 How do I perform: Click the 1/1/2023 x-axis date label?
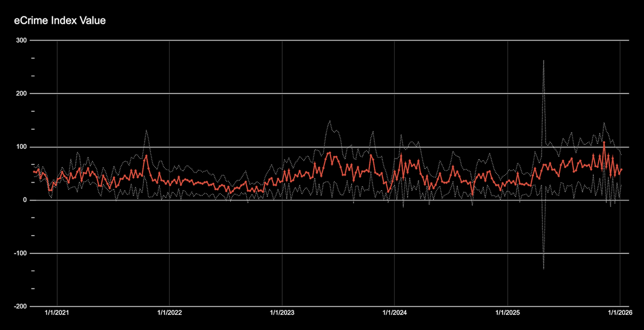[282, 312]
